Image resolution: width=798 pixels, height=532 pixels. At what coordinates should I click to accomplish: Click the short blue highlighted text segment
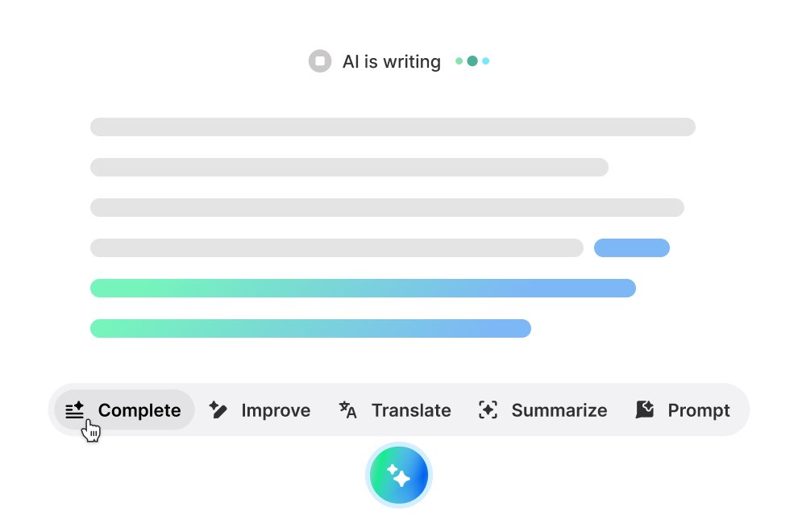tap(632, 247)
